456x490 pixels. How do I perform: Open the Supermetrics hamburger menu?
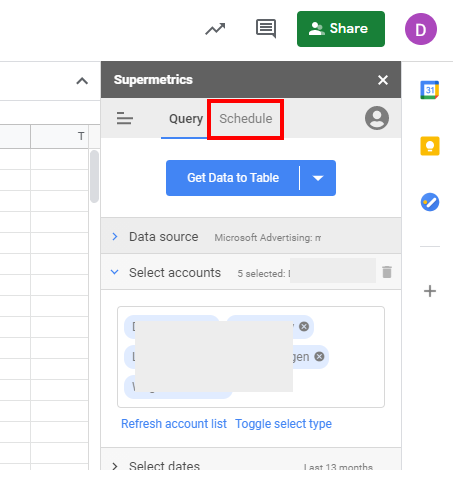(125, 118)
